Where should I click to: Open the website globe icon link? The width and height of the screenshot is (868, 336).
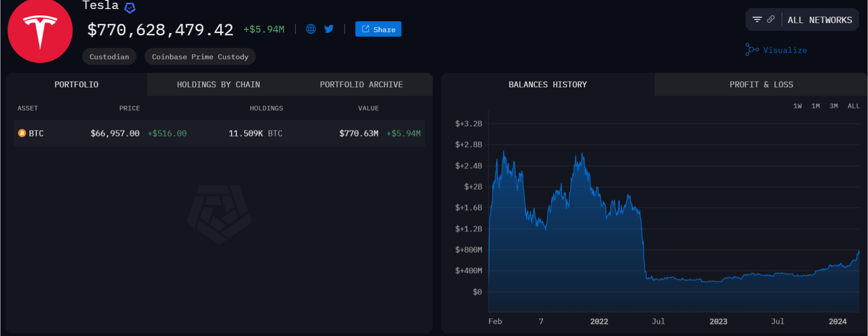tap(311, 29)
